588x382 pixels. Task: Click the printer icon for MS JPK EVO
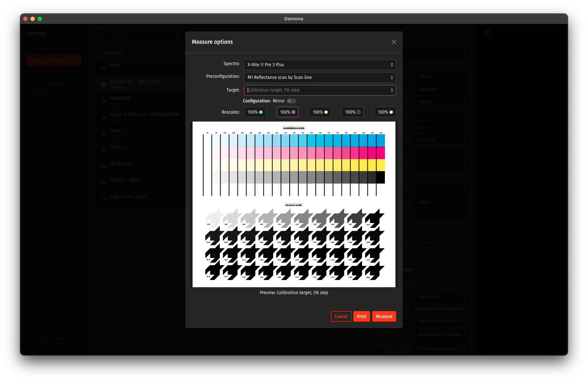[x=104, y=166]
